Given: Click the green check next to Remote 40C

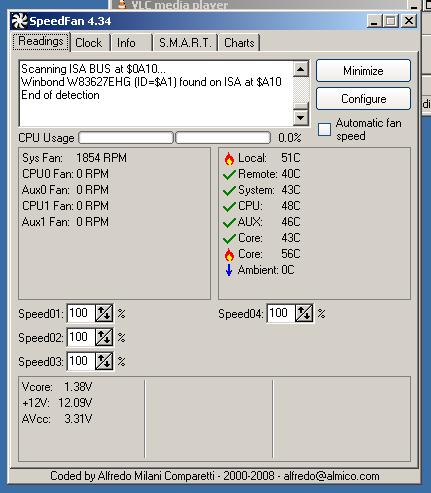Looking at the screenshot, I should (229, 174).
